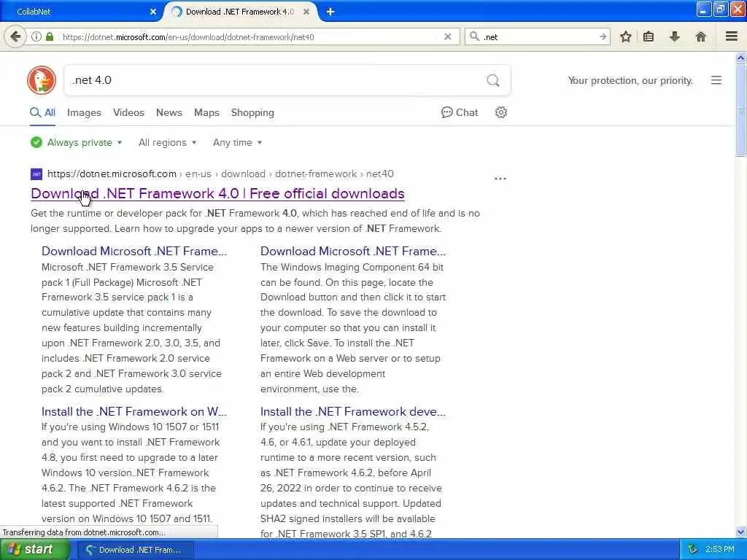Open DuckDuckGo search settings gear
This screenshot has width=747, height=560.
click(500, 112)
